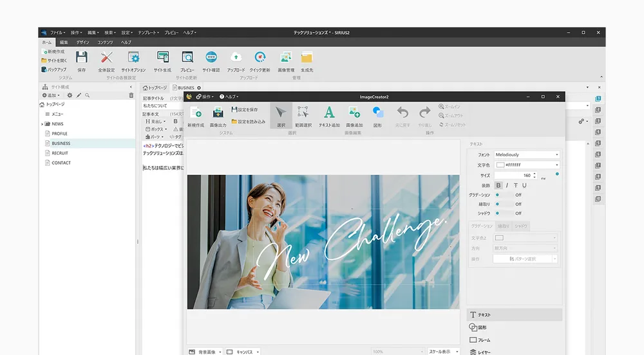Toggle 縁取り outline switch
The height and width of the screenshot is (355, 644).
pos(504,204)
